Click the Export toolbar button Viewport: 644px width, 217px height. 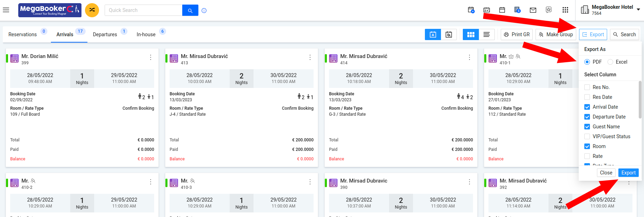[593, 34]
